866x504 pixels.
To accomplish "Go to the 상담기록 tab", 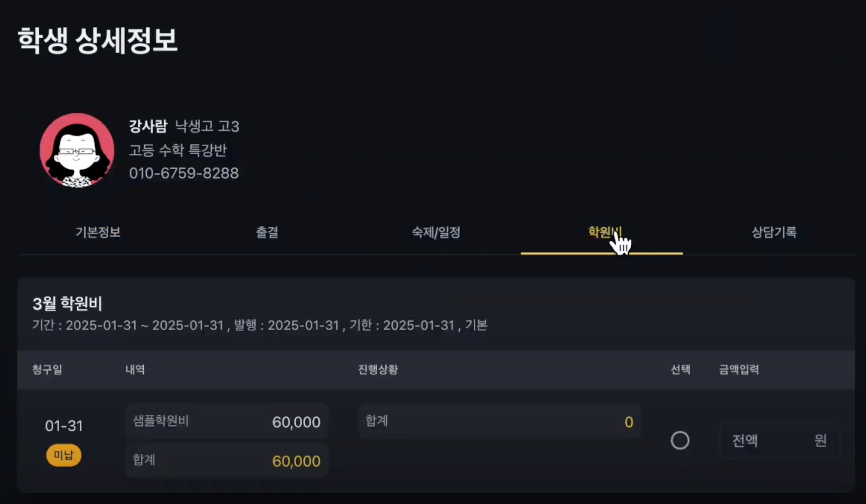I will click(x=774, y=232).
